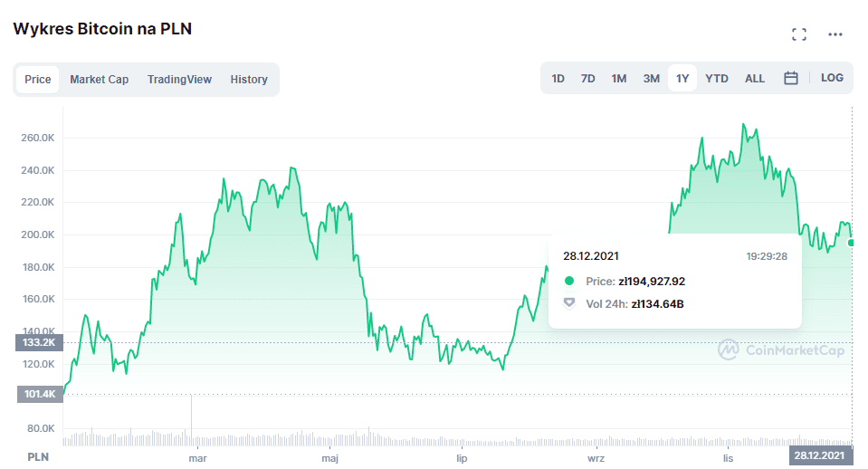Open the TradingView tab

pos(179,80)
